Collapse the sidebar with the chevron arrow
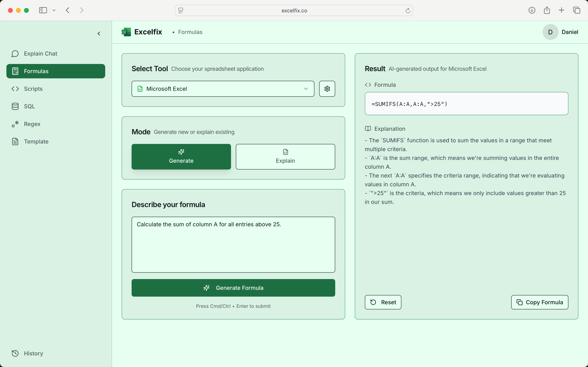This screenshot has height=367, width=588. tap(99, 34)
